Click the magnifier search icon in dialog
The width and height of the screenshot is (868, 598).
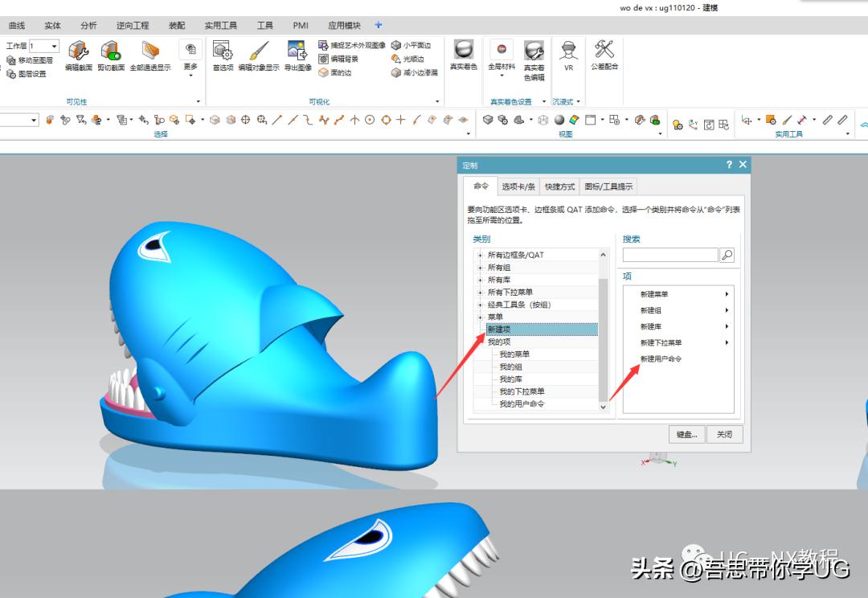click(727, 255)
